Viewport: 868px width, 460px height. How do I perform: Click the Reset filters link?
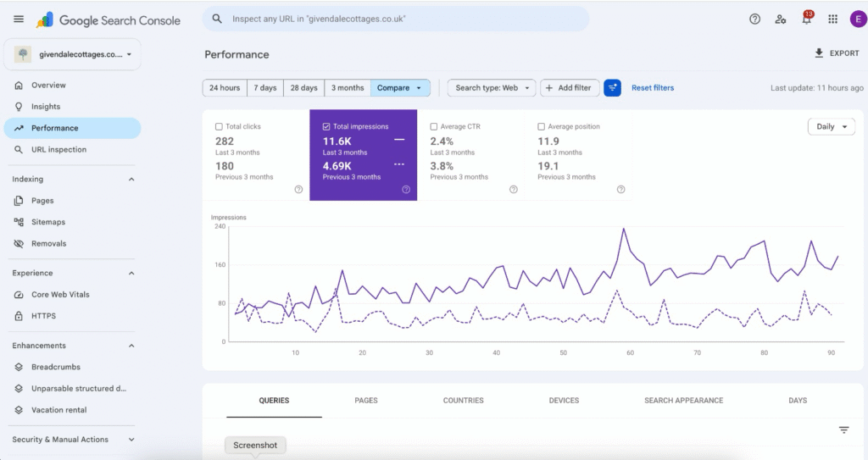point(653,88)
